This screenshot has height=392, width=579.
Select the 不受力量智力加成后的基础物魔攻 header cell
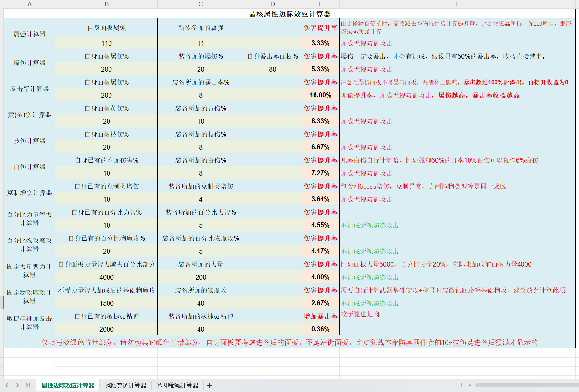click(x=106, y=290)
